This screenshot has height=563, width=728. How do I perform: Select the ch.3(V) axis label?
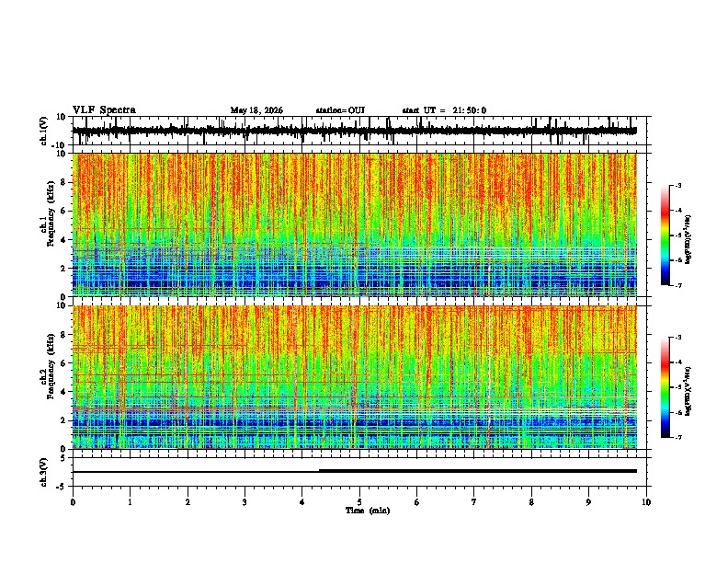pos(44,473)
